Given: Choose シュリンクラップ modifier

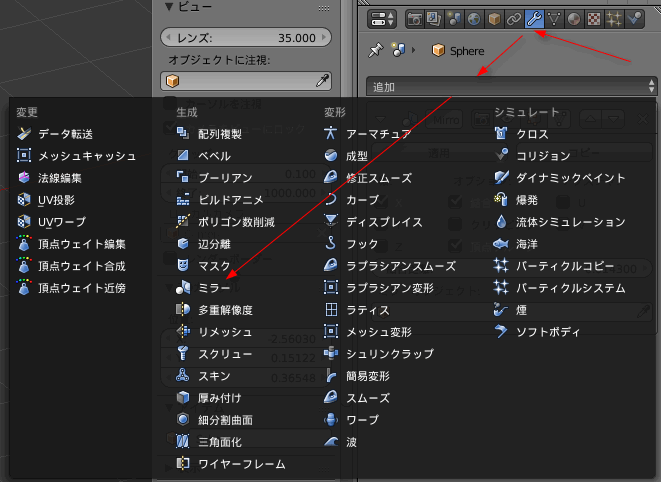Looking at the screenshot, I should pyautogui.click(x=379, y=354).
